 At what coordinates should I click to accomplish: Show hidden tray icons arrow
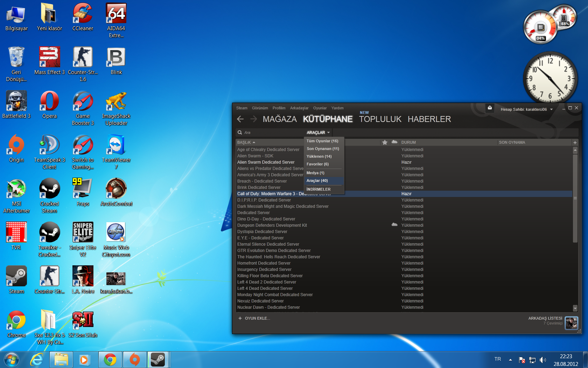(x=510, y=360)
